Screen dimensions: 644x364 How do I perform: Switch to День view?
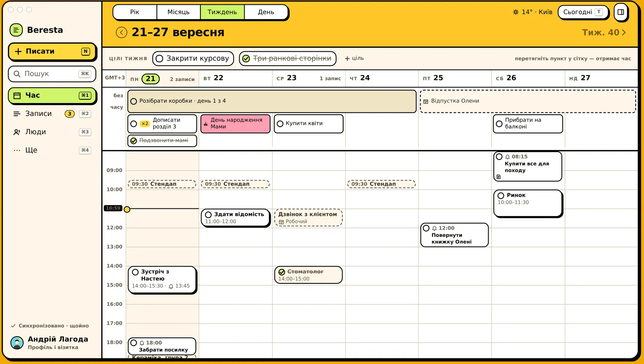tap(266, 12)
